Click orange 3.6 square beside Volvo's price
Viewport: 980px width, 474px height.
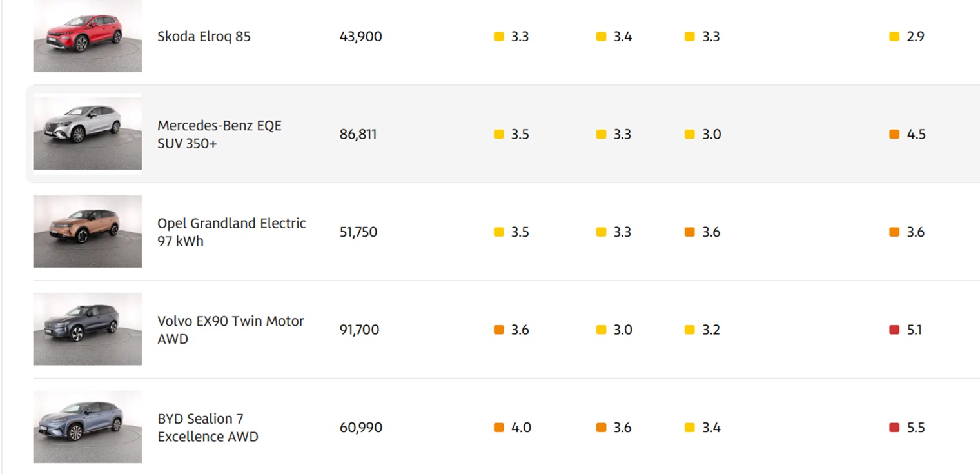[x=498, y=330]
